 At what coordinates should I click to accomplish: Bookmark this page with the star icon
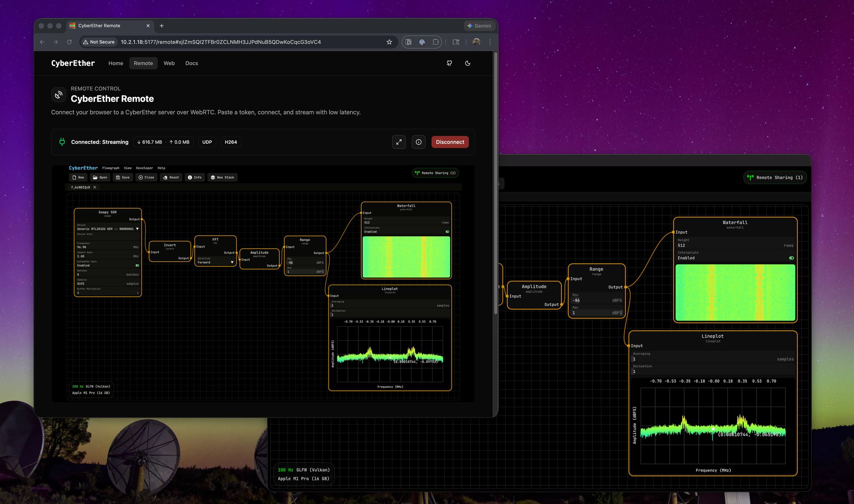pyautogui.click(x=389, y=42)
